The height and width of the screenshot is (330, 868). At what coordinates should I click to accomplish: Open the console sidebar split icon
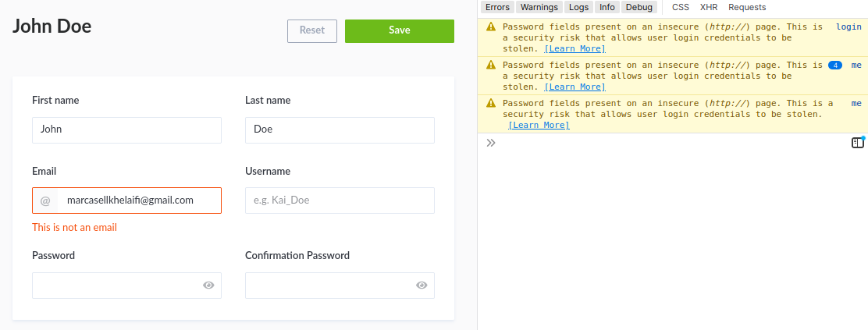[857, 143]
